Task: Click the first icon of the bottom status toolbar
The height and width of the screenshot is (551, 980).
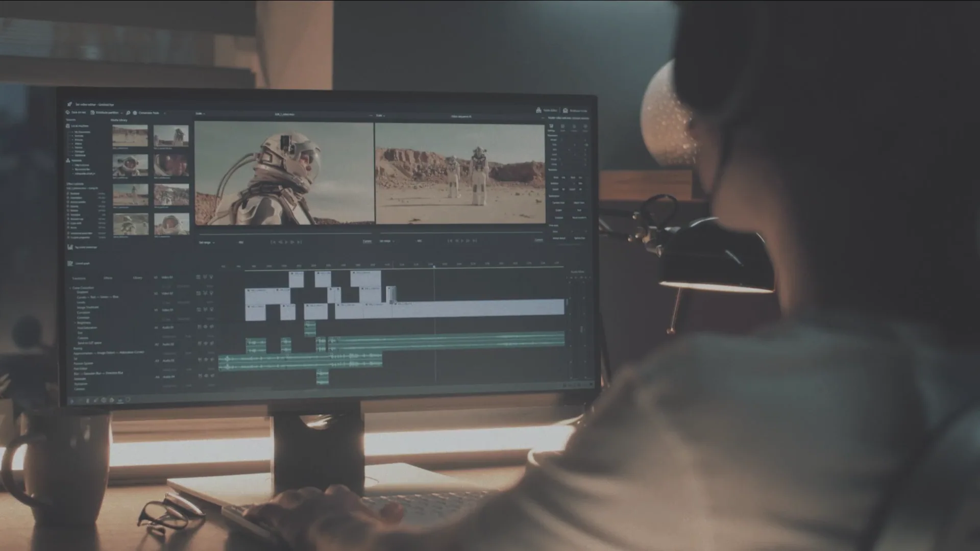Action: click(71, 401)
